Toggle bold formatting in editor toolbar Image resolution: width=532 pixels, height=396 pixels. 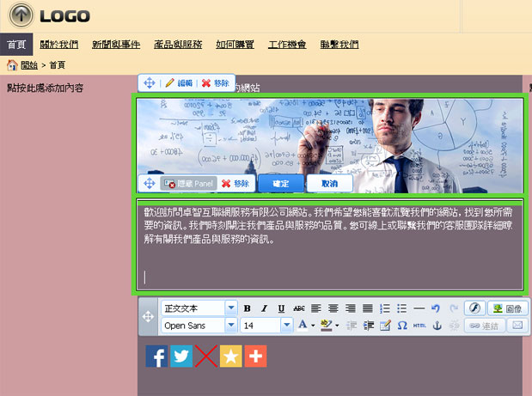248,308
